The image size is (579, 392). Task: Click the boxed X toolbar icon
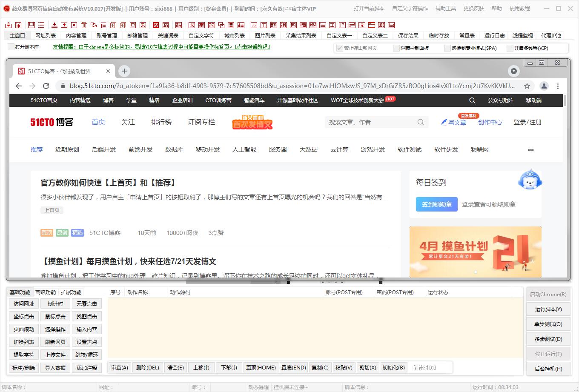pos(74,25)
